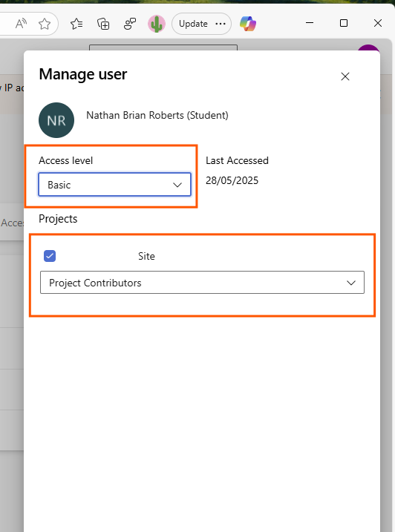Open the Collections icon
395x532 pixels.
103,24
